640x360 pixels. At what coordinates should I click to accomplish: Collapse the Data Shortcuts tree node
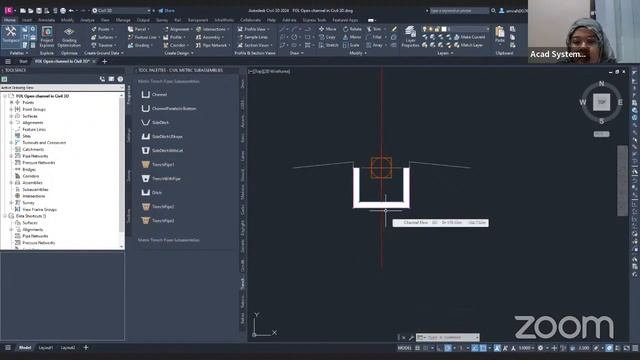tap(5, 216)
